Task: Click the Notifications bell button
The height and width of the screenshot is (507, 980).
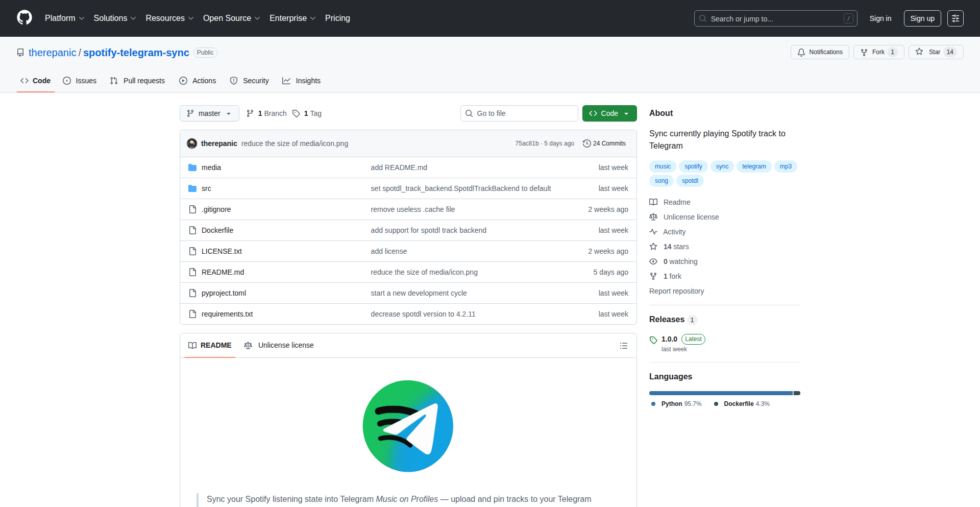Action: (x=820, y=52)
